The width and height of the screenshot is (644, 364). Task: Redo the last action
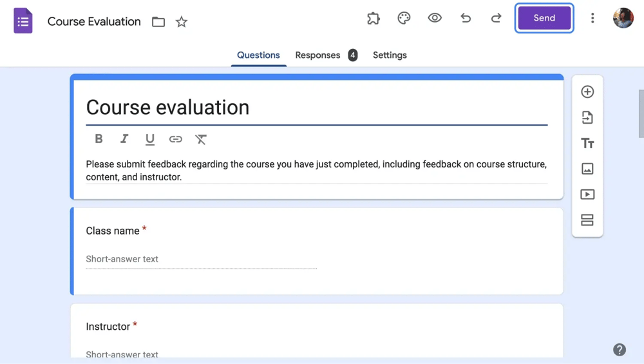496,18
